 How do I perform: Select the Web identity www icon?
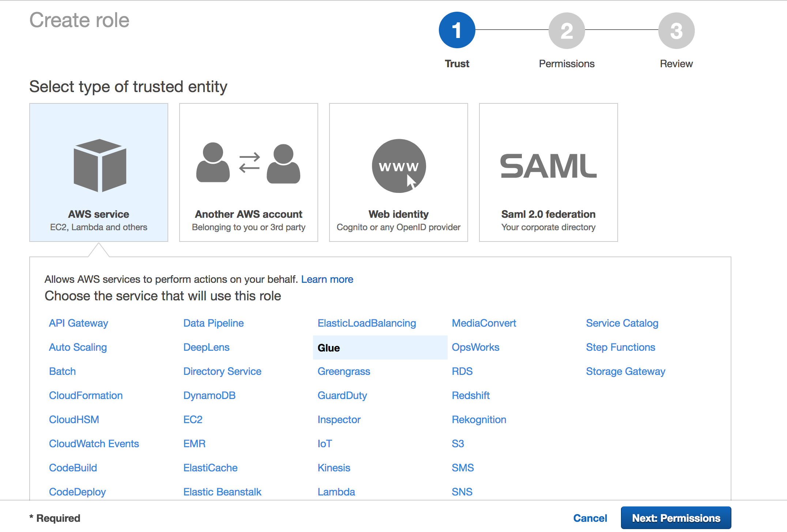pyautogui.click(x=399, y=166)
